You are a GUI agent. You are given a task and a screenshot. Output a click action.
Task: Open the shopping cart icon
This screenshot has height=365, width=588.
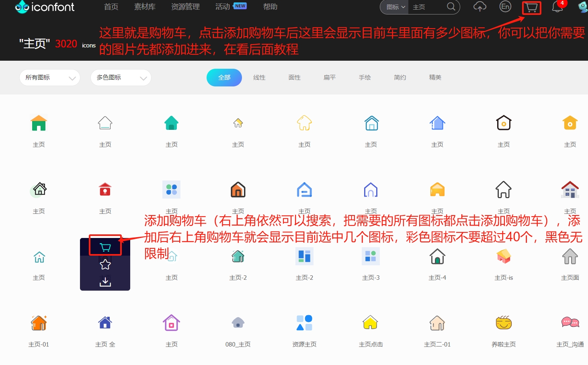coord(531,7)
